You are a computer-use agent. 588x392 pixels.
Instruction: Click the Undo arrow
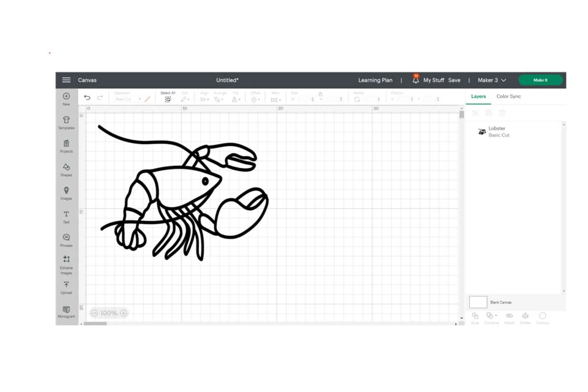[x=87, y=97]
